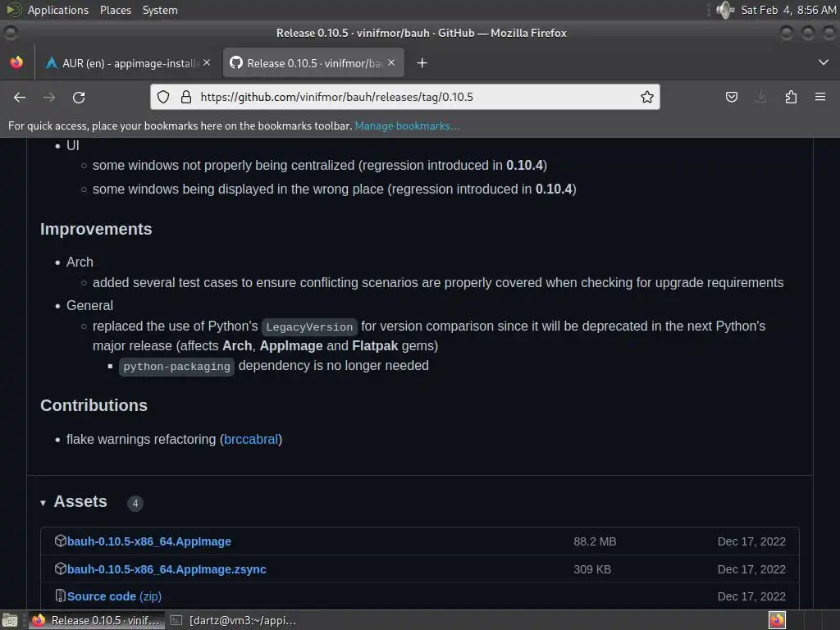Image resolution: width=840 pixels, height=630 pixels.
Task: Close the AUR appimage-installer tab
Action: (207, 62)
